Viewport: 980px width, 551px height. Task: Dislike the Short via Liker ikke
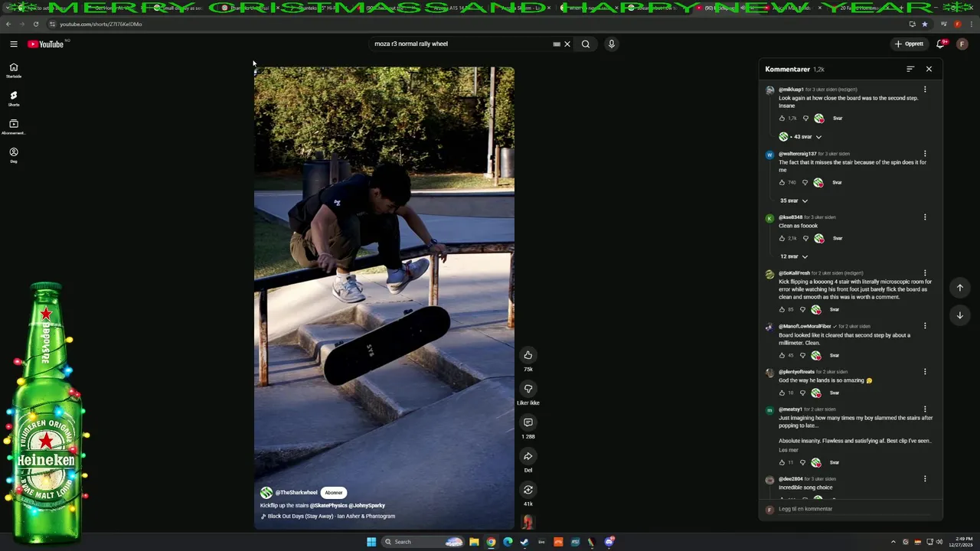coord(528,389)
